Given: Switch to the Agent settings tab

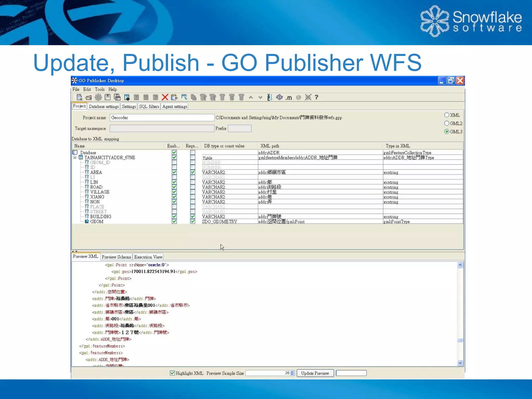Looking at the screenshot, I should click(x=175, y=107).
